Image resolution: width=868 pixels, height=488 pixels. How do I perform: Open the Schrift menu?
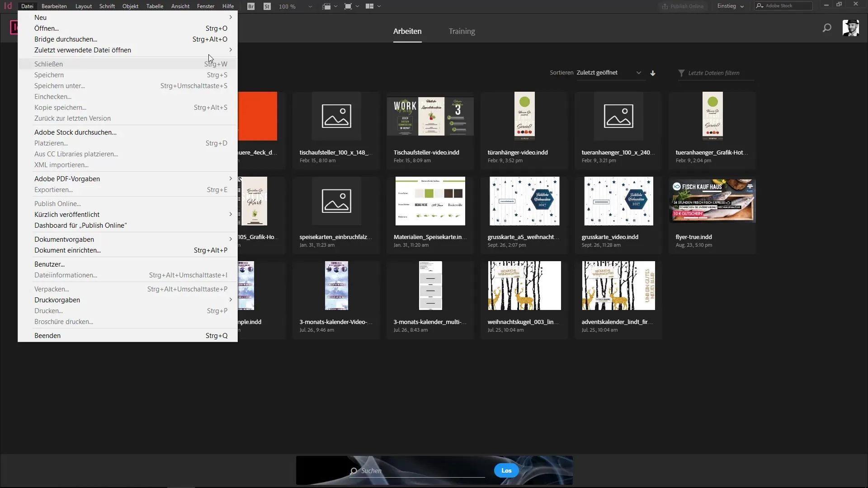[107, 6]
